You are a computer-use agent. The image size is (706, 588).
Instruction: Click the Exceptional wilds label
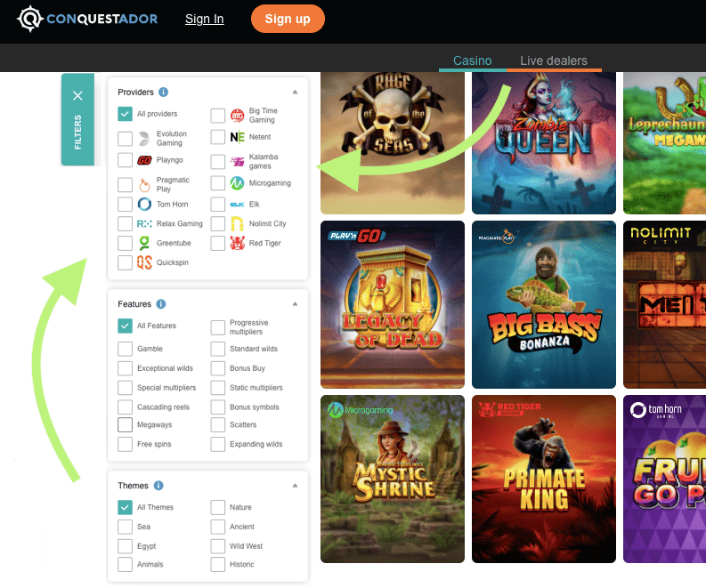(x=165, y=368)
